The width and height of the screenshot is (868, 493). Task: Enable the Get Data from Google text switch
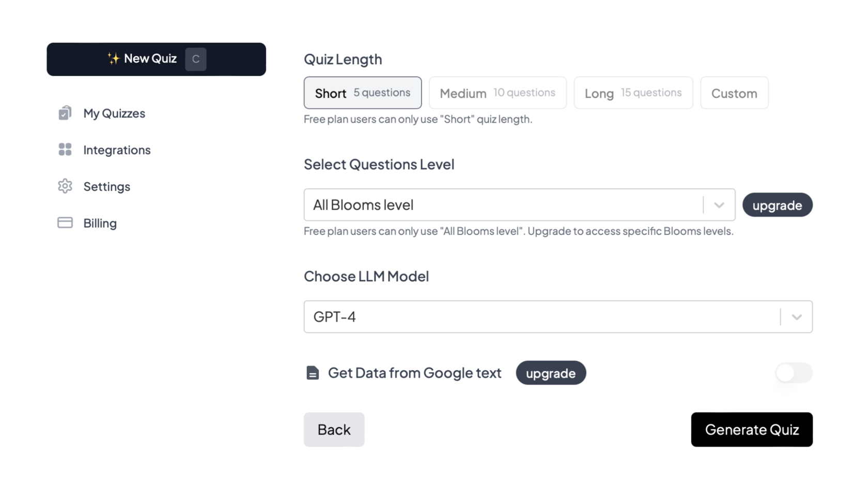coord(794,373)
